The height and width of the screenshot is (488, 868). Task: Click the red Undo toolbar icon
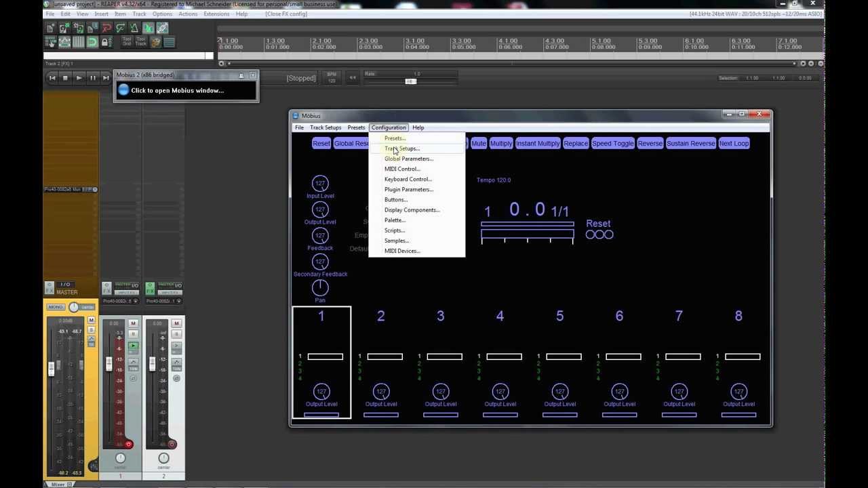(106, 28)
